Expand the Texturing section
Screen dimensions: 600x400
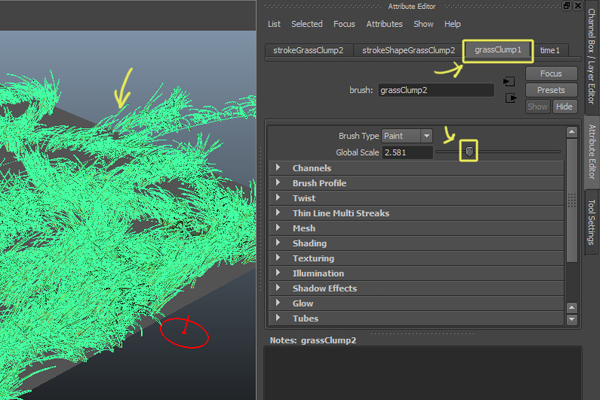[416, 258]
